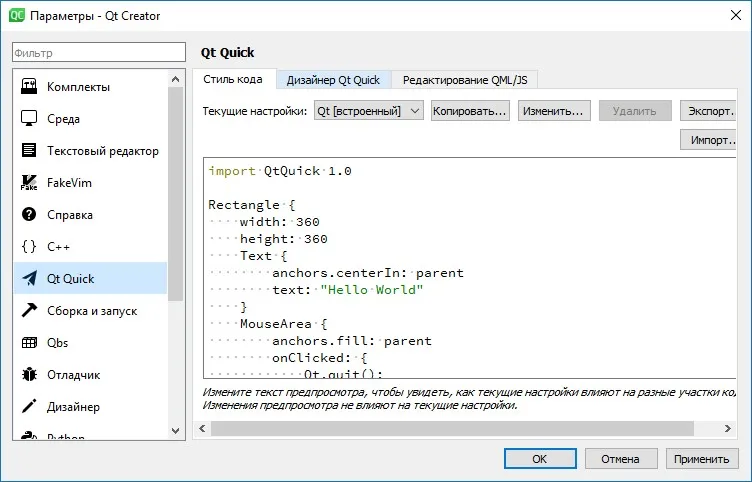Viewport: 752px width, 482px height.
Task: Open the Text Editor (Текстовый редактор) icon
Action: coord(29,151)
